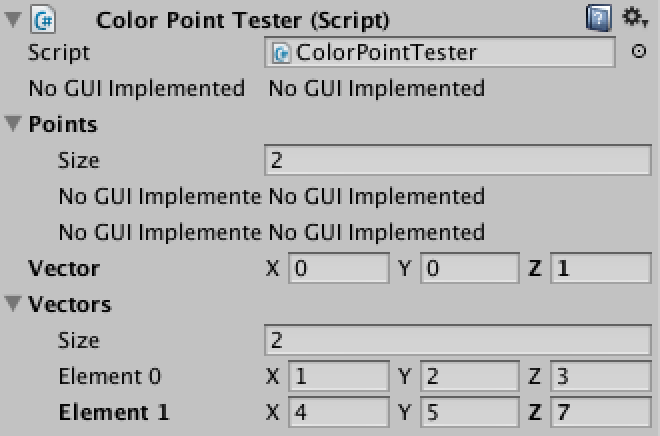Click the Points Size input field
The image size is (660, 436).
coord(458,160)
